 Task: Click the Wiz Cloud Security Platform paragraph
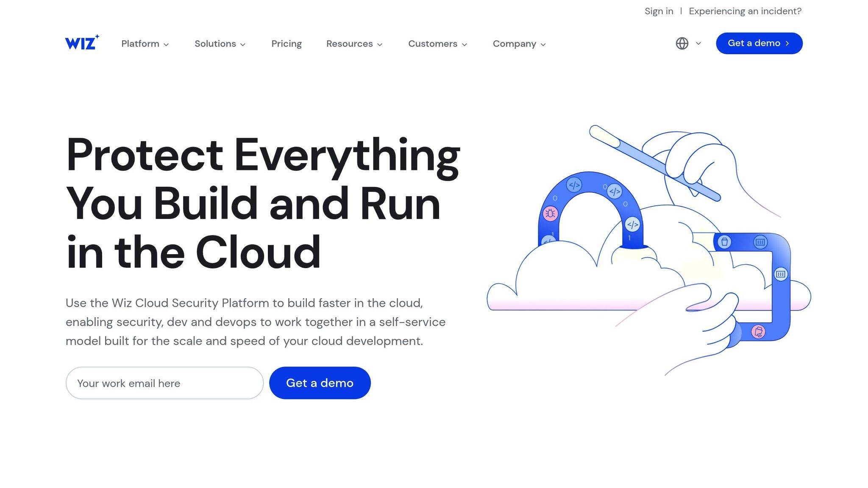(256, 322)
